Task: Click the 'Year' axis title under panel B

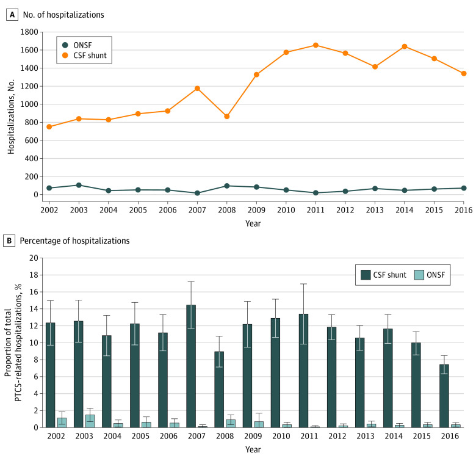Action: [x=253, y=449]
